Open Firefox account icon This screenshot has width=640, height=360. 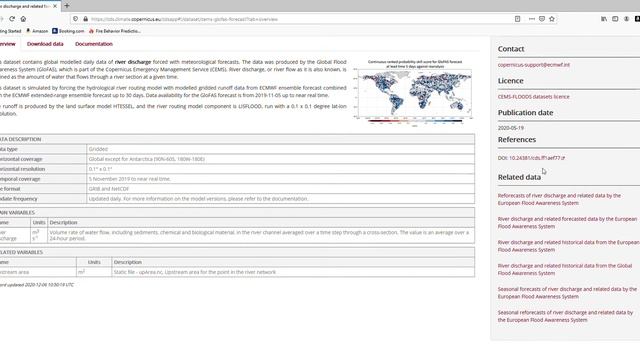627,19
